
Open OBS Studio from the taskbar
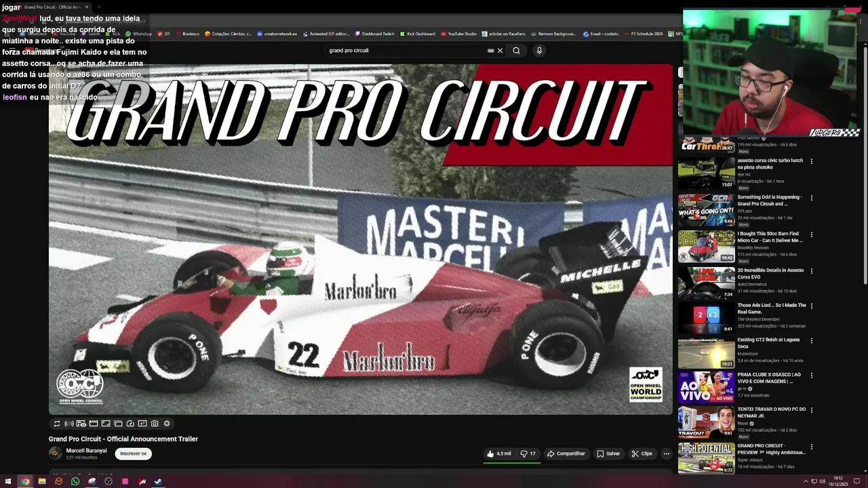(108, 482)
